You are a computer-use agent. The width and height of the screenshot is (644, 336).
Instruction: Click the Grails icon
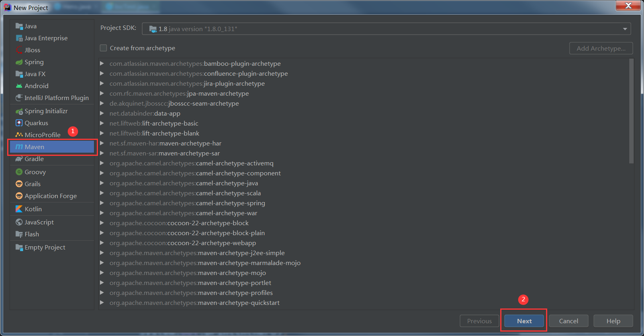pos(19,184)
